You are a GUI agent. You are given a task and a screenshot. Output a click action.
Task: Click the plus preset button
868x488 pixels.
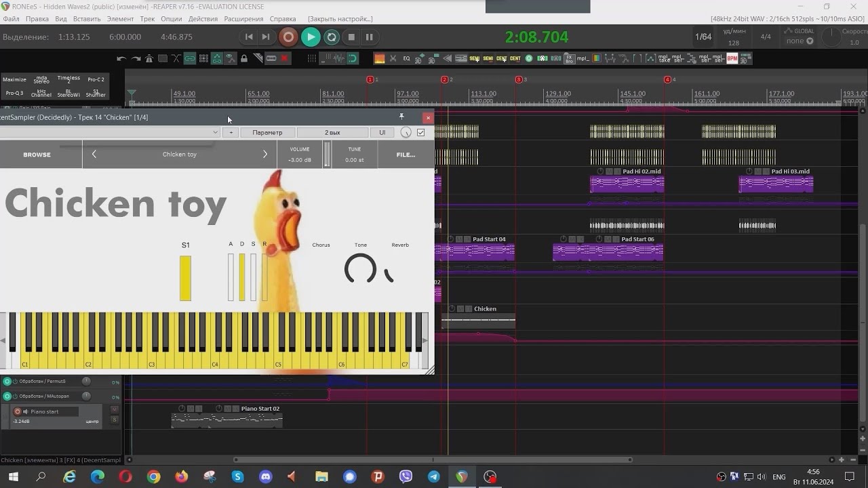231,132
